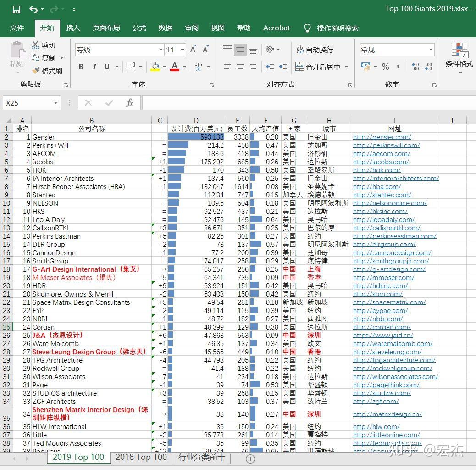
Task: Open the underline style dropdown arrow
Action: click(x=117, y=67)
